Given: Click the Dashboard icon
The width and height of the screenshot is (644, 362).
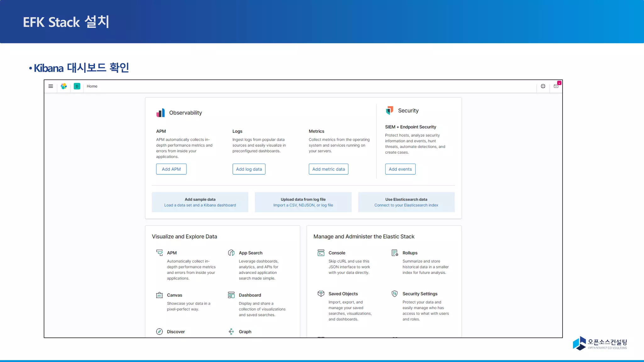Looking at the screenshot, I should point(231,295).
